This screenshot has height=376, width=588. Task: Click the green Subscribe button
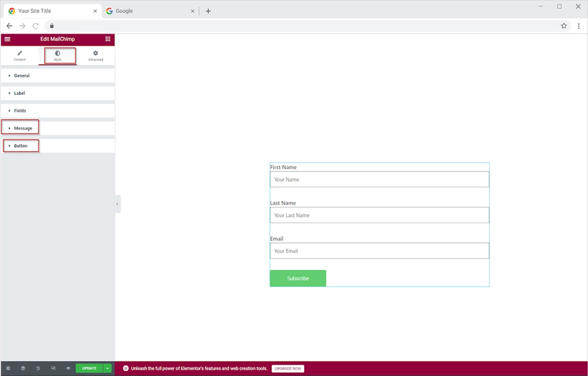pos(298,278)
